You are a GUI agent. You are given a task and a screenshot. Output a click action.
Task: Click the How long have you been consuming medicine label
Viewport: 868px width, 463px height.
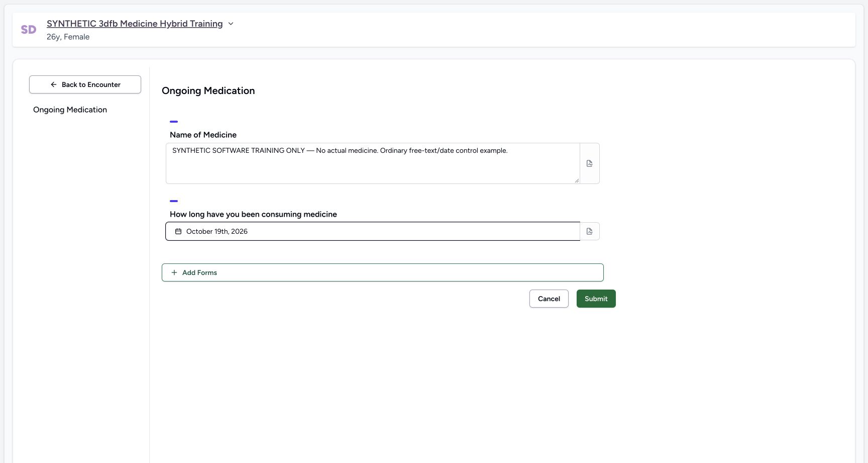point(253,214)
